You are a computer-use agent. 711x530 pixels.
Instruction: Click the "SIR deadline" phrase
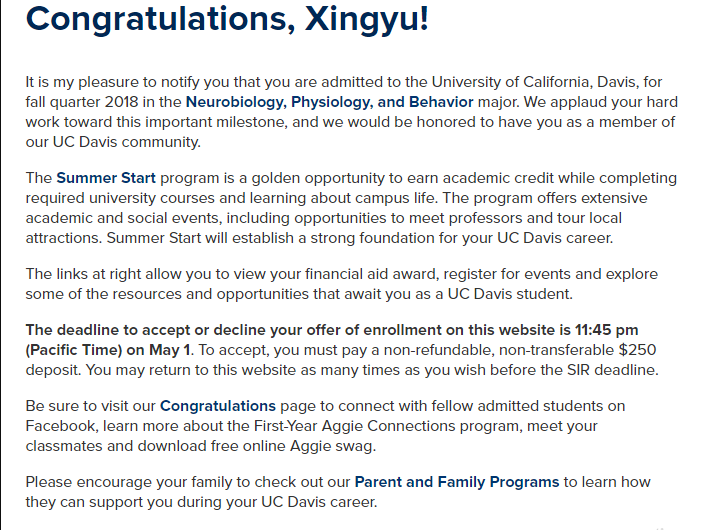pyautogui.click(x=608, y=369)
